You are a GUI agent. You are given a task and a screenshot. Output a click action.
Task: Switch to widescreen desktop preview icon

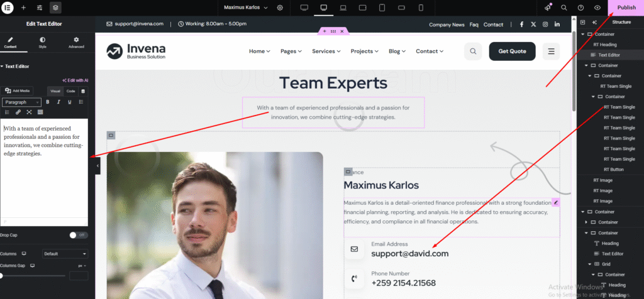(304, 8)
